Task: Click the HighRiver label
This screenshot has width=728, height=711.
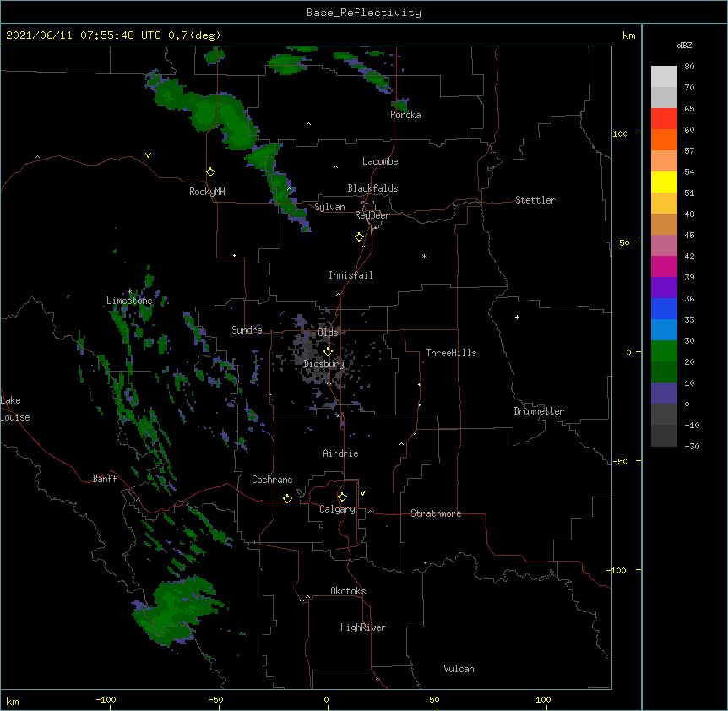Action: pos(363,627)
